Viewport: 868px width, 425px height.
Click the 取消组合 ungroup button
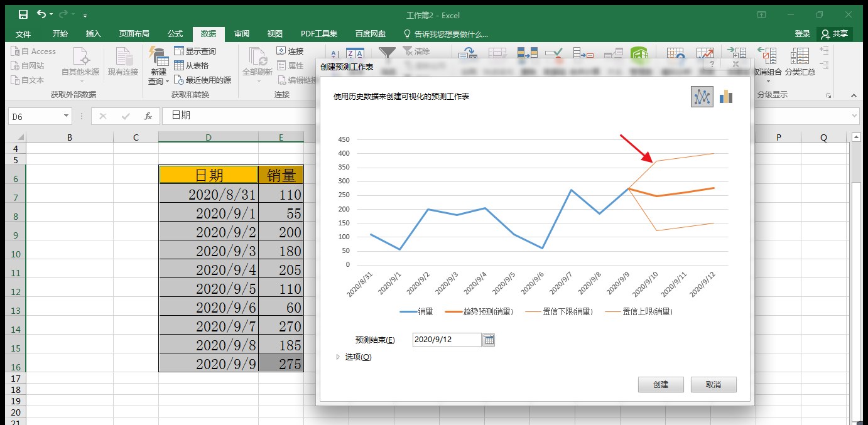[x=766, y=65]
